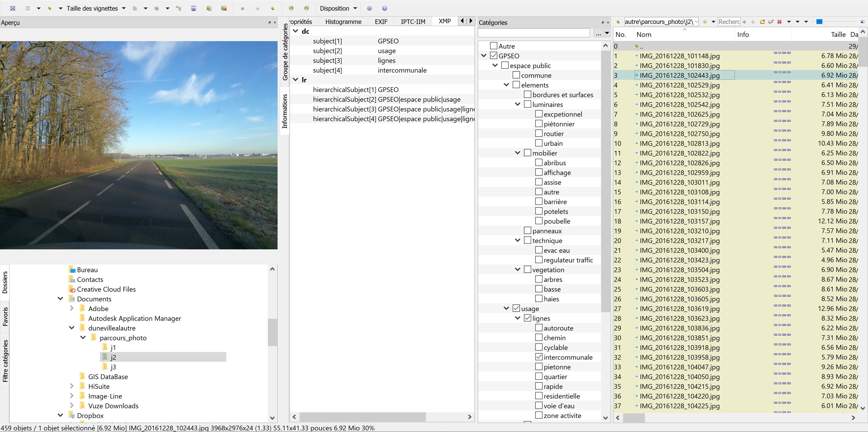
Task: Click the screen capture camera icon
Action: (193, 8)
